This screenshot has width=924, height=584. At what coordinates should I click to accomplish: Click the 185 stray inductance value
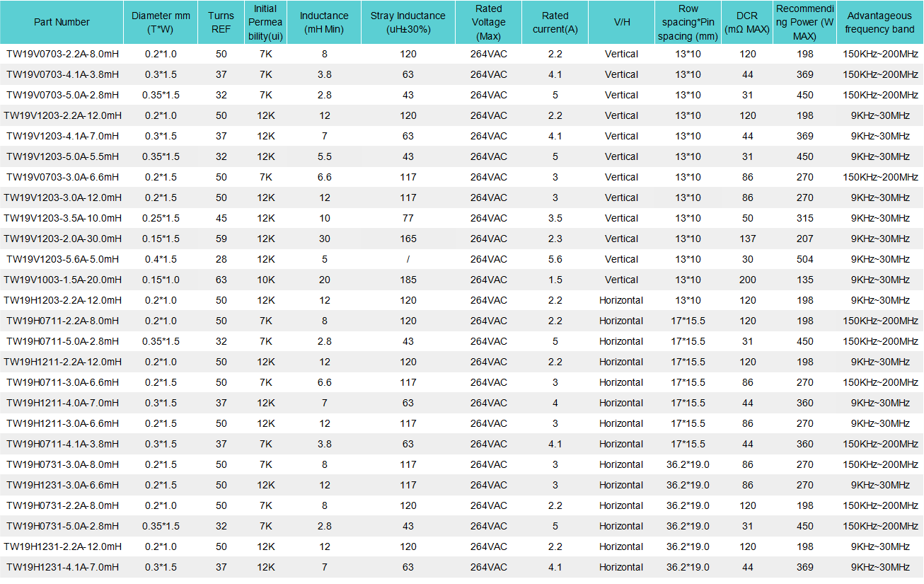click(x=408, y=280)
